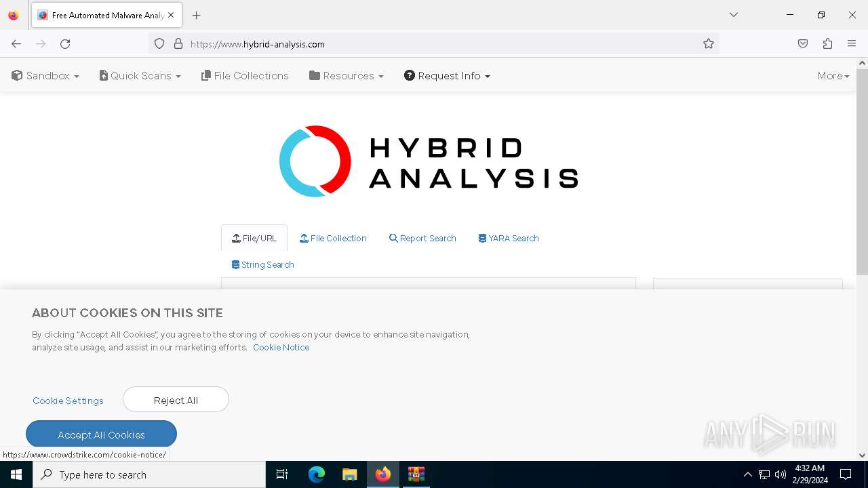Reload the current page
This screenshot has height=488, width=868.
[65, 44]
